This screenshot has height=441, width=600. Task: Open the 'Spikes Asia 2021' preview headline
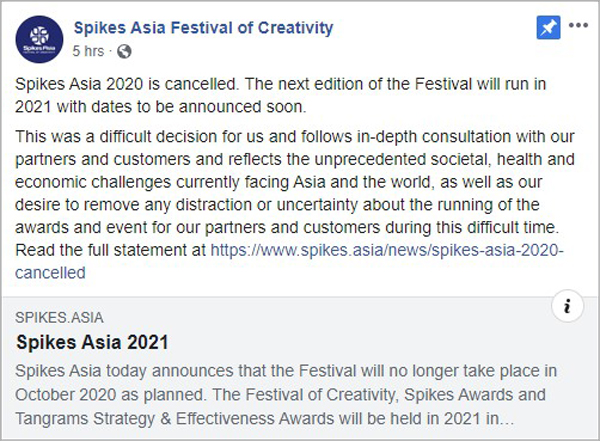(x=92, y=342)
